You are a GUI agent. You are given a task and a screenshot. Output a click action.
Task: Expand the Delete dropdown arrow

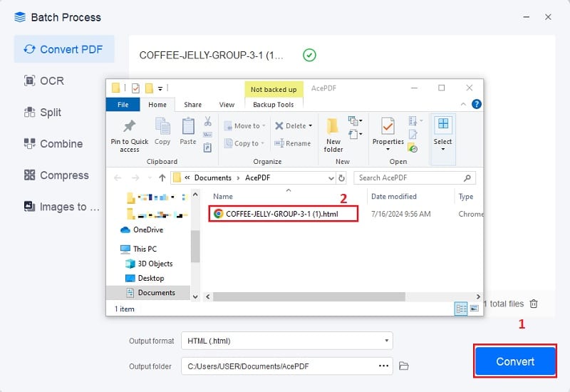point(311,126)
